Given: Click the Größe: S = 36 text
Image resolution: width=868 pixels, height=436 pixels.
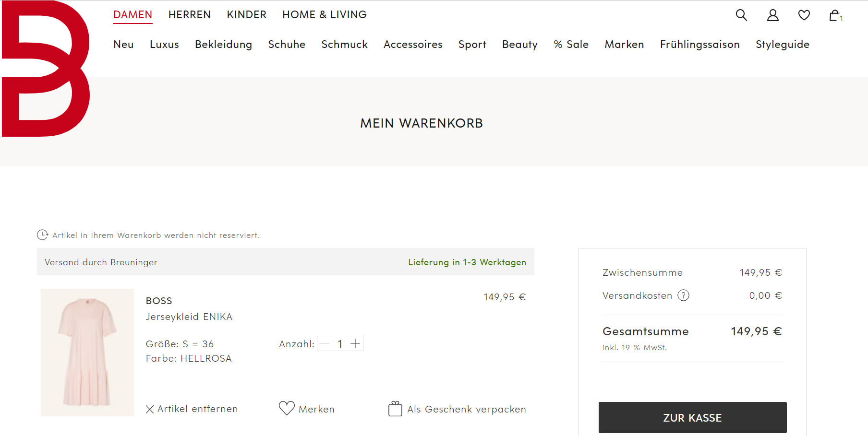Looking at the screenshot, I should [180, 344].
